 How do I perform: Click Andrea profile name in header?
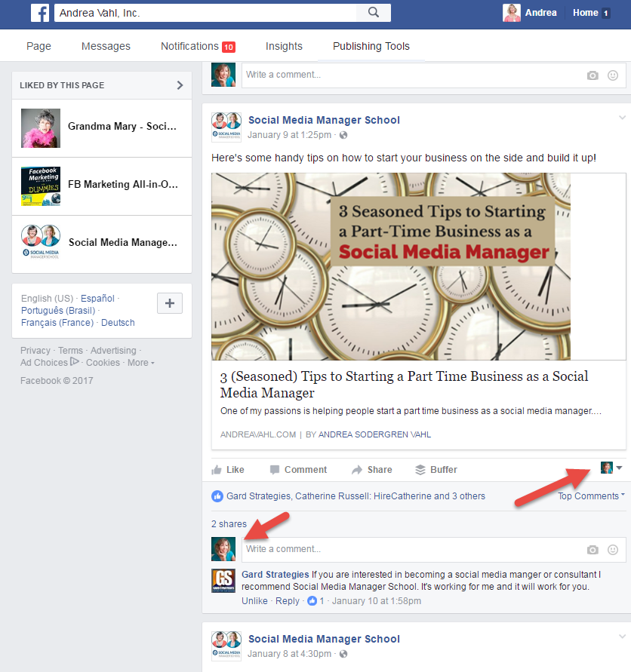[x=541, y=13]
